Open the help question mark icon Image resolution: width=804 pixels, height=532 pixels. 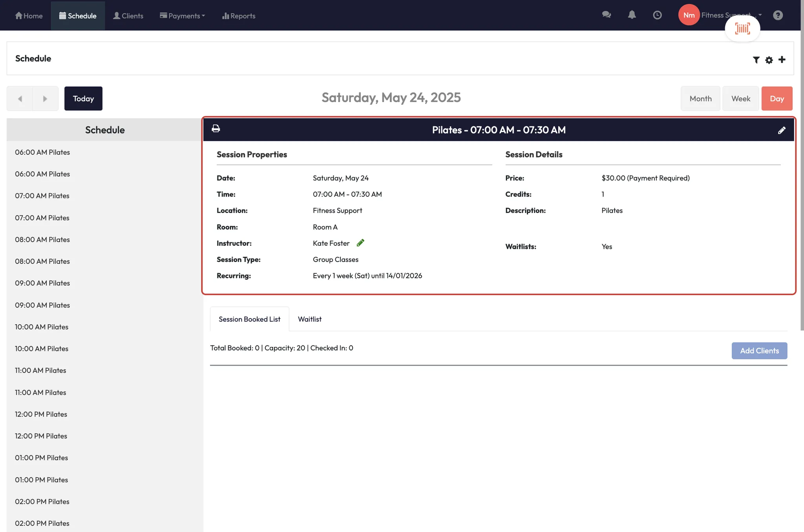click(778, 15)
